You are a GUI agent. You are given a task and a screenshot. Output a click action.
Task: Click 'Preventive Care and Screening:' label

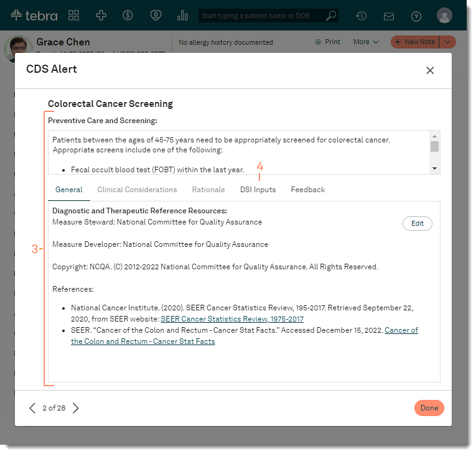[103, 121]
